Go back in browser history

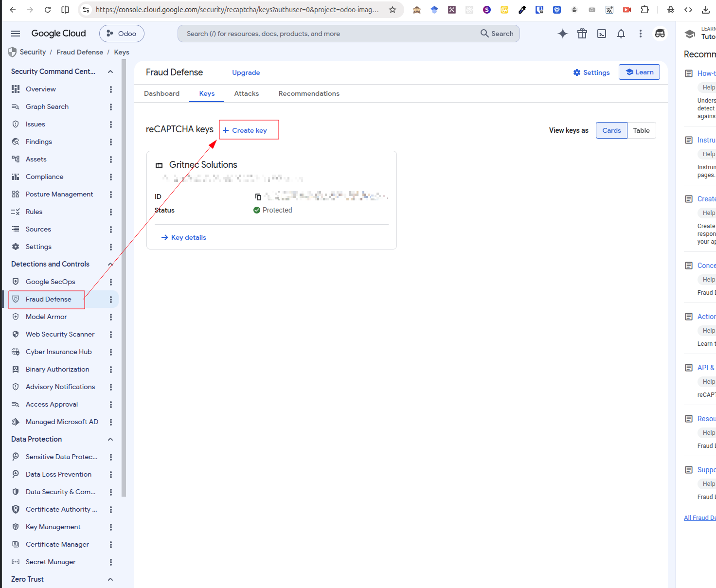point(13,10)
